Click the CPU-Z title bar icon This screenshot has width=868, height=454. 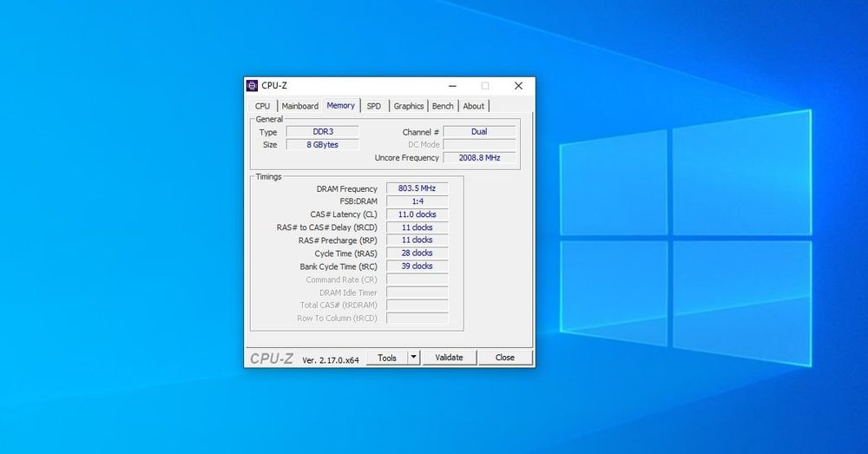coord(252,85)
